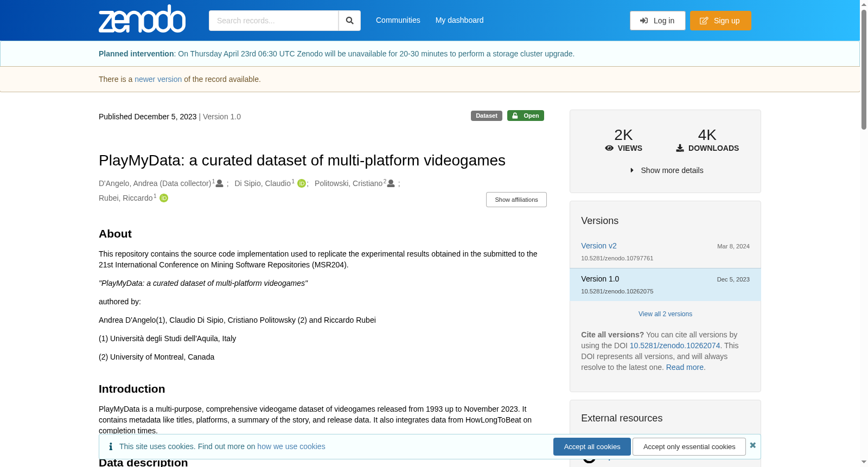868x467 pixels.
Task: Click the 2K views count
Action: [623, 135]
